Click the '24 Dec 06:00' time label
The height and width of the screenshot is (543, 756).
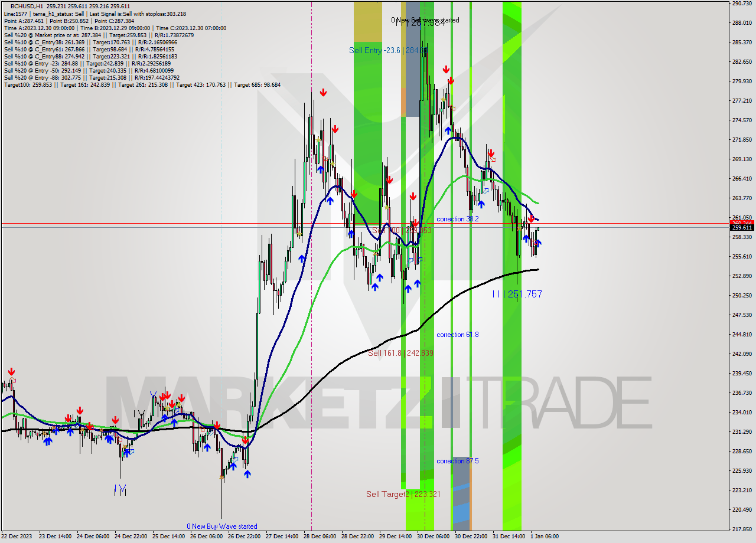click(x=92, y=537)
